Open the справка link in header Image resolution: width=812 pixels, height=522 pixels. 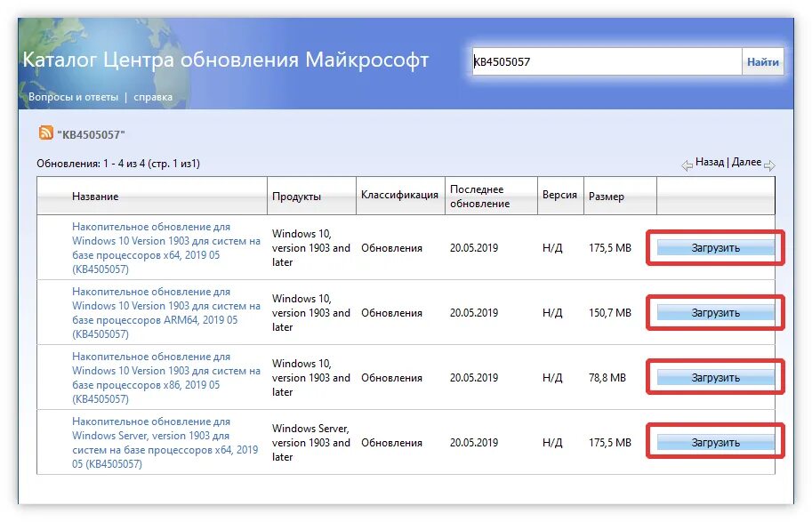pos(153,97)
